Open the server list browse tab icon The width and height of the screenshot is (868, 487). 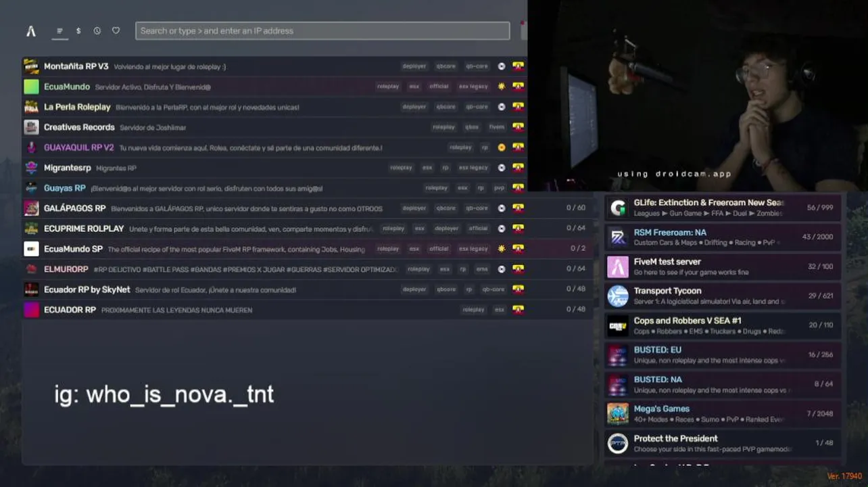[x=60, y=31]
